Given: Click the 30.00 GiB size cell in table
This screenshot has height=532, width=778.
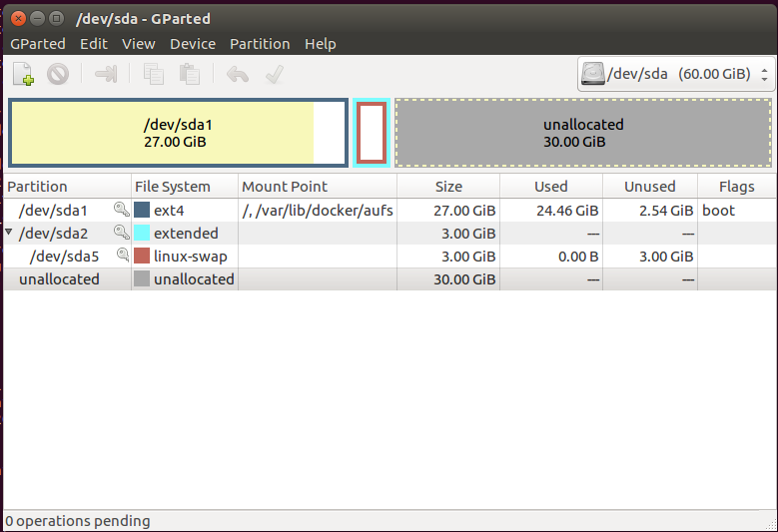Looking at the screenshot, I should click(464, 279).
